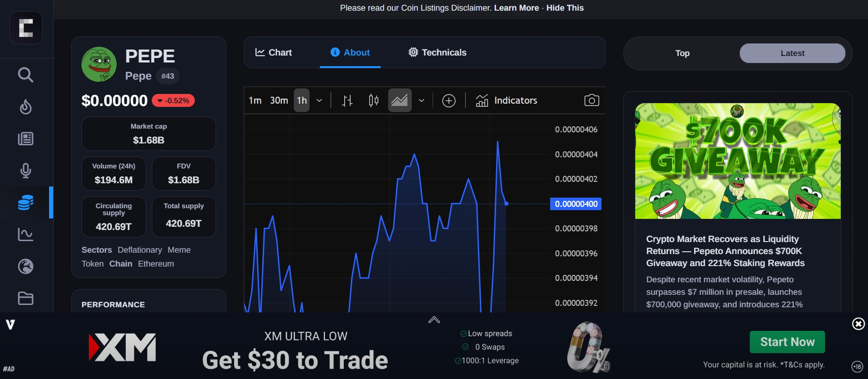The width and height of the screenshot is (868, 379).
Task: Click the Start Now ad button
Action: point(787,342)
